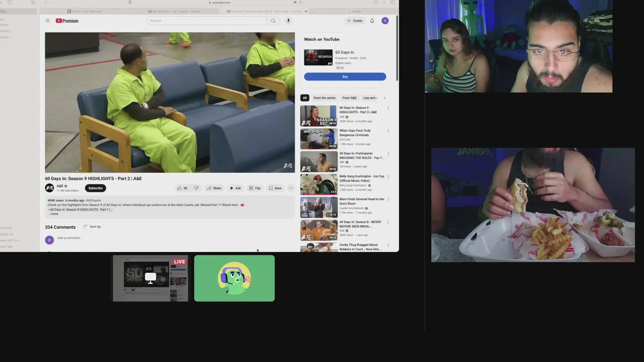
Task: Open Participants BREAKING THE RULES video
Action: pyautogui.click(x=318, y=162)
